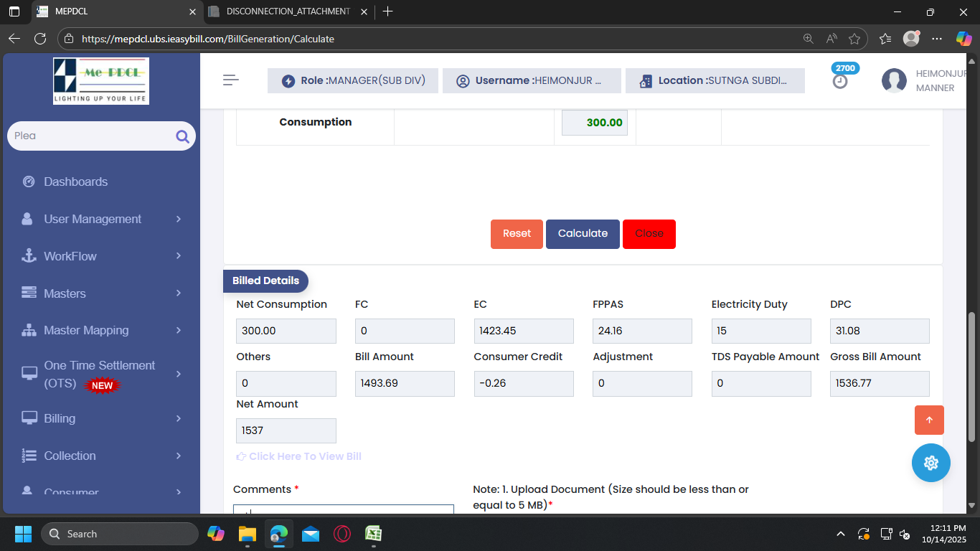
Task: Expand the Billing submenu chevron
Action: (179, 418)
